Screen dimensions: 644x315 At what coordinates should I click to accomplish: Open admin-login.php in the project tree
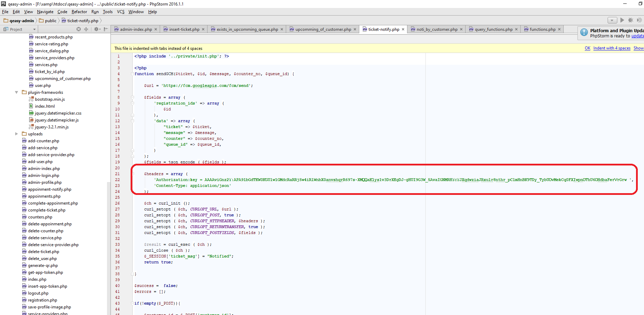coord(43,175)
